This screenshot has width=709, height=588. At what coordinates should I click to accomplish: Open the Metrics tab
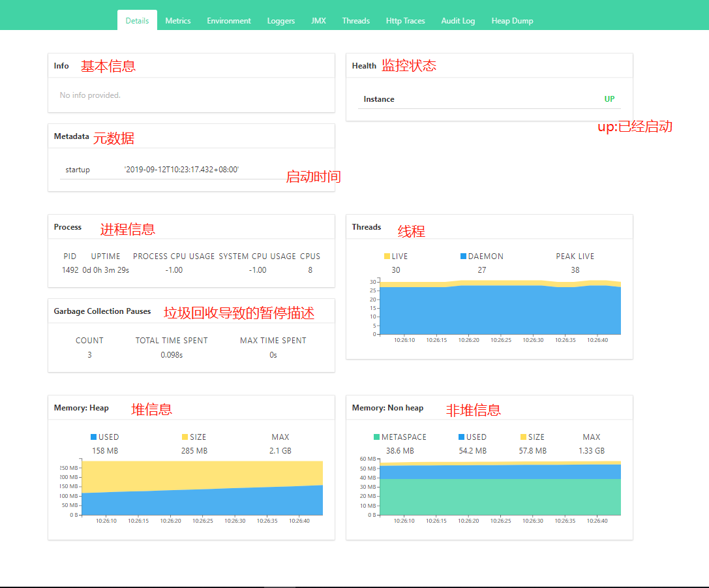[177, 21]
